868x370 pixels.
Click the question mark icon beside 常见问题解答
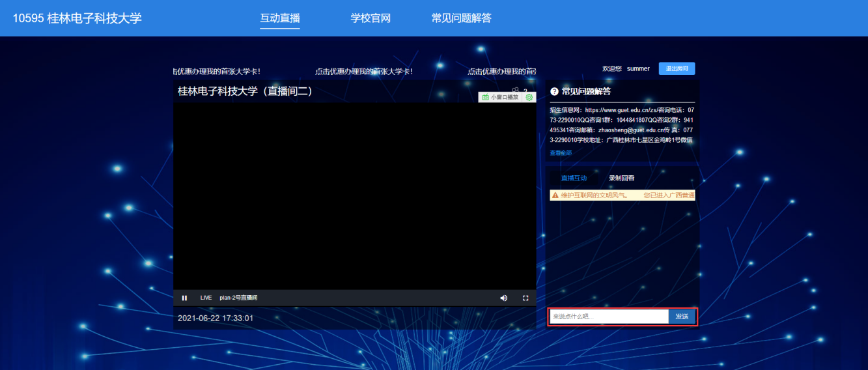(x=554, y=92)
